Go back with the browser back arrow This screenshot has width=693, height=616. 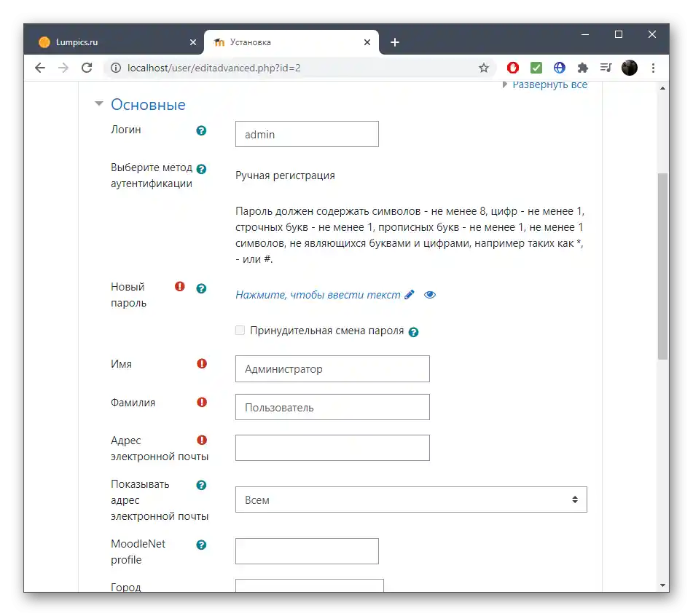pyautogui.click(x=40, y=68)
